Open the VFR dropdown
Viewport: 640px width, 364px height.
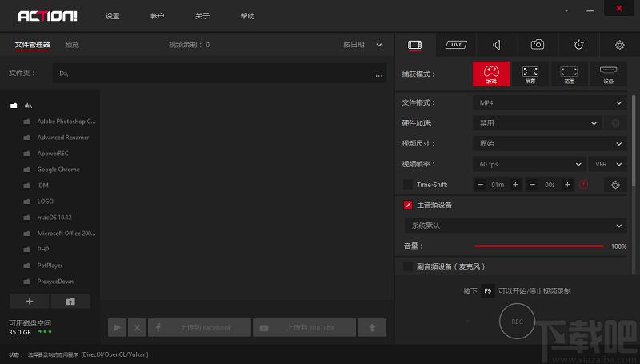coord(608,164)
